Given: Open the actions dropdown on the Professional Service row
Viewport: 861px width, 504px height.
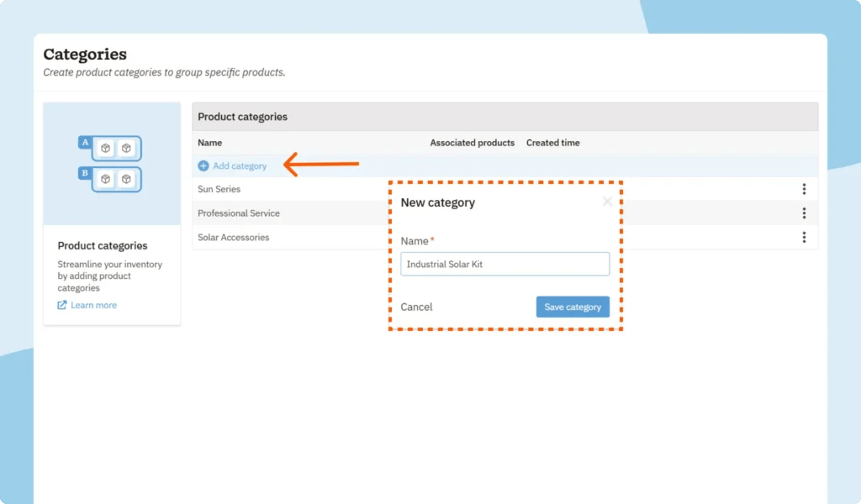Looking at the screenshot, I should pos(804,213).
